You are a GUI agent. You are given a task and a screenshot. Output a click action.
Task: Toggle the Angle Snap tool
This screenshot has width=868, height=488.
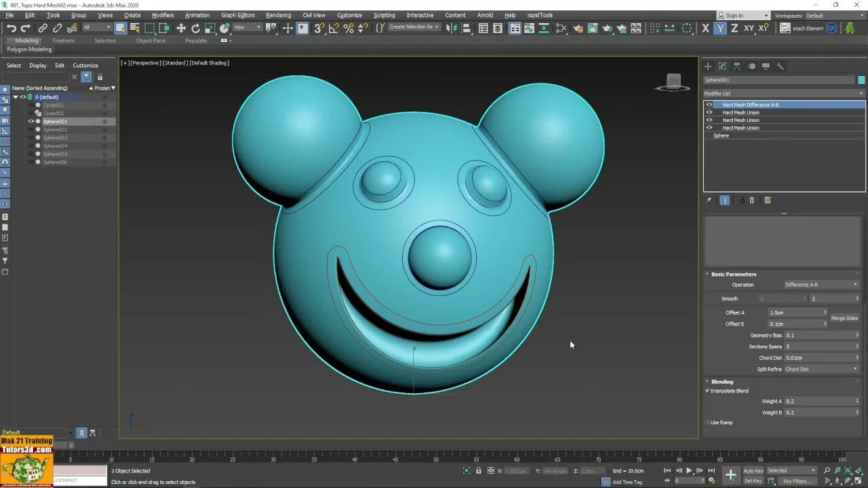tap(334, 28)
